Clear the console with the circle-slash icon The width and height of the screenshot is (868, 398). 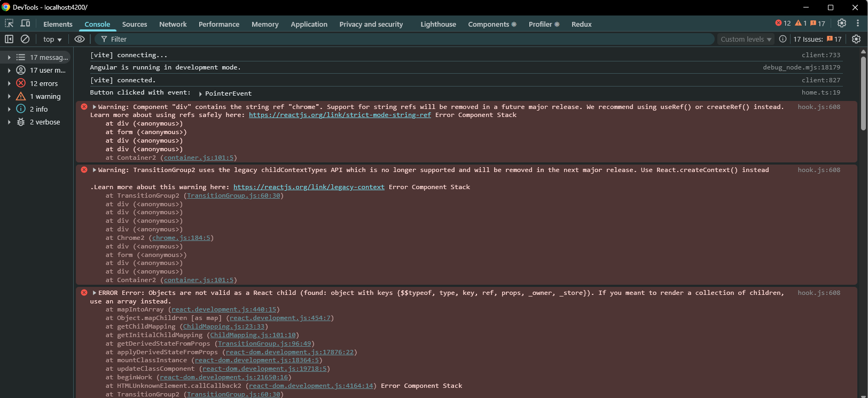(25, 39)
